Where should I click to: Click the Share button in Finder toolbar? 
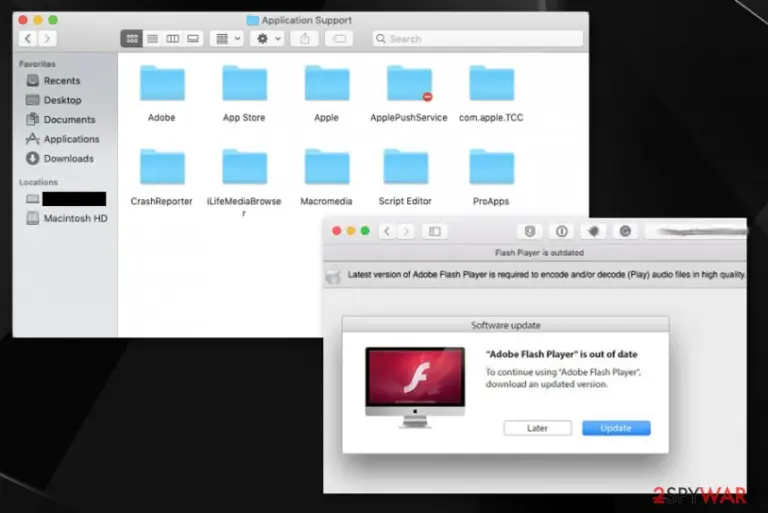coord(305,39)
